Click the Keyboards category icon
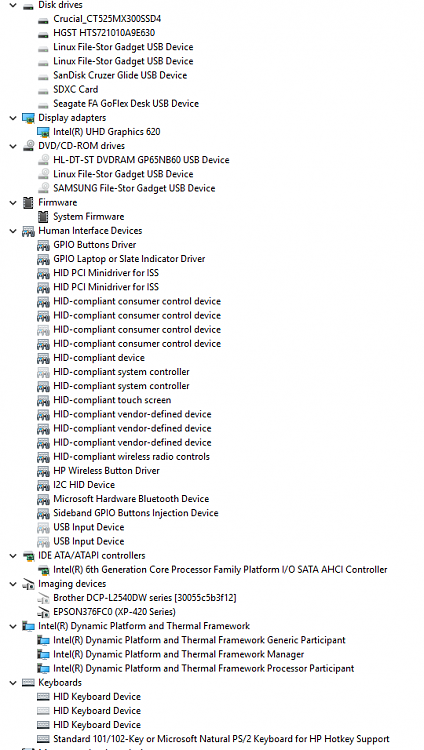Screen dimensions: 424x750 [28, 683]
